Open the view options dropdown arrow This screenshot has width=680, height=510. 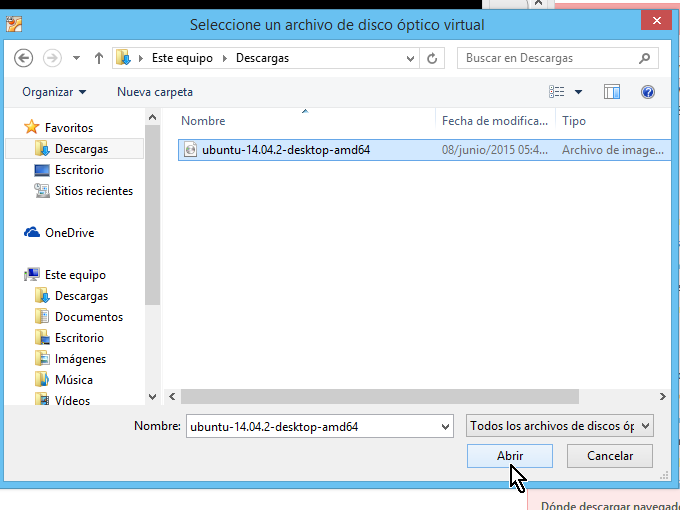click(578, 92)
